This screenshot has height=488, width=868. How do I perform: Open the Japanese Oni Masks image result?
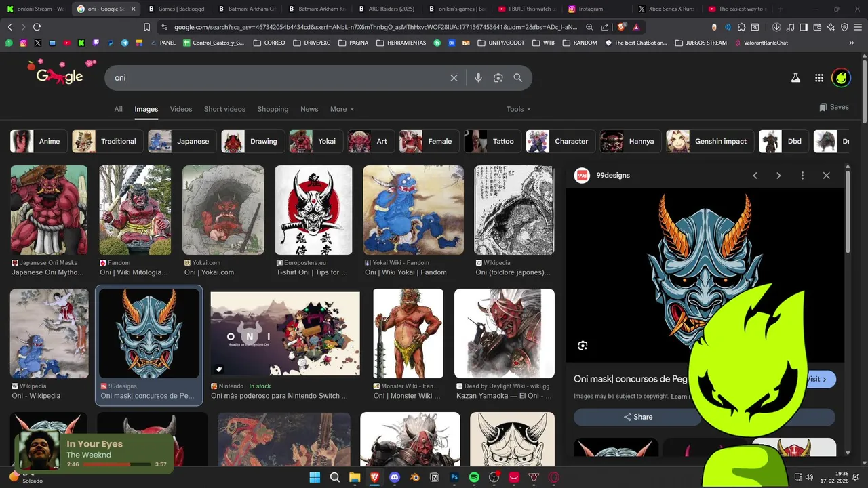[x=49, y=210]
